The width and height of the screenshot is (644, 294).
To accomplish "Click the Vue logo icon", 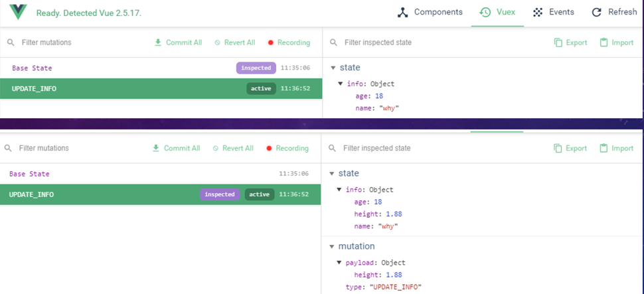I will (19, 12).
